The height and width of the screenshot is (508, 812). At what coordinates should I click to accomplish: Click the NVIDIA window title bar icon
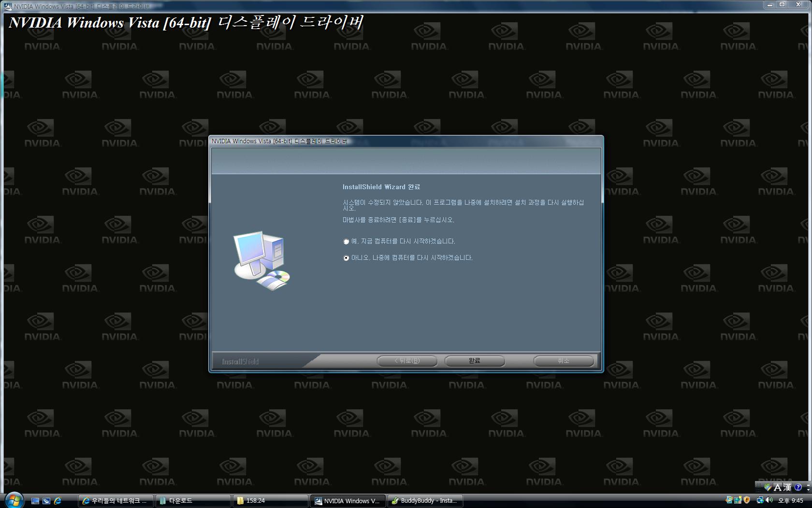point(8,6)
